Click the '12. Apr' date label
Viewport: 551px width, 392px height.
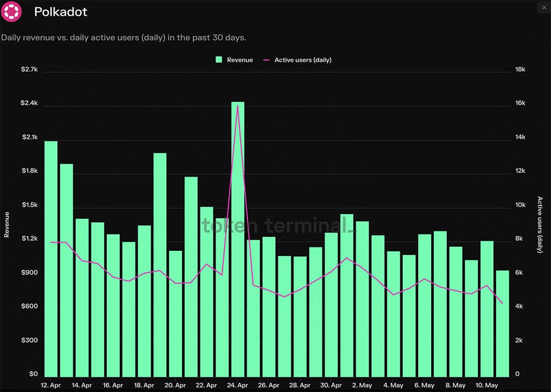50,385
